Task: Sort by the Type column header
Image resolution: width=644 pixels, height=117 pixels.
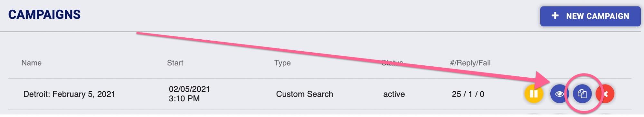Action: 282,63
